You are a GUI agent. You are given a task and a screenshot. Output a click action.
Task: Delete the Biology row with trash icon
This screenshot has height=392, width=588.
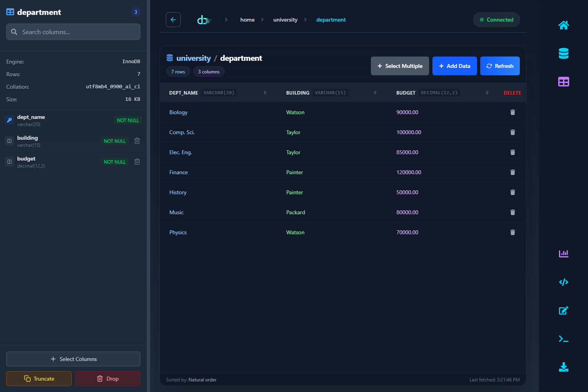pyautogui.click(x=512, y=112)
